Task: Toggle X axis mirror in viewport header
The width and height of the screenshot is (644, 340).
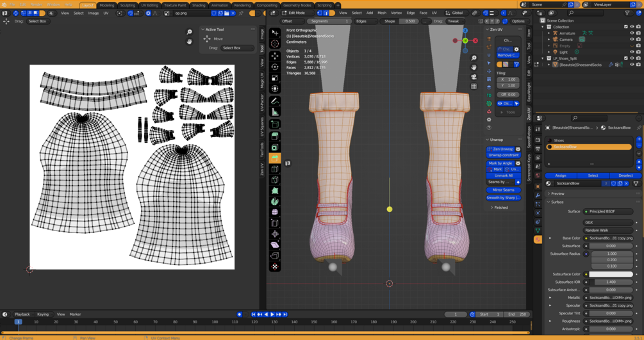Action: pyautogui.click(x=487, y=21)
